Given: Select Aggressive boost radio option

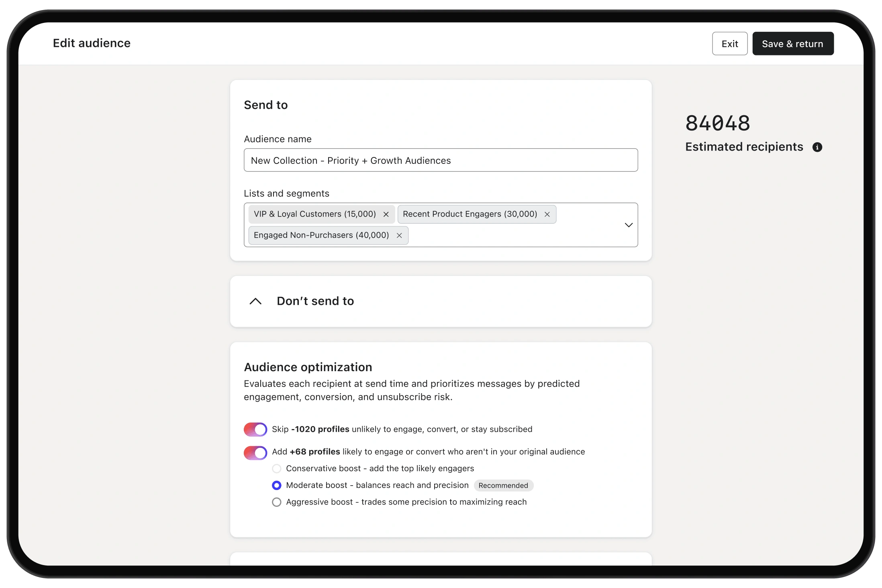Looking at the screenshot, I should (276, 502).
